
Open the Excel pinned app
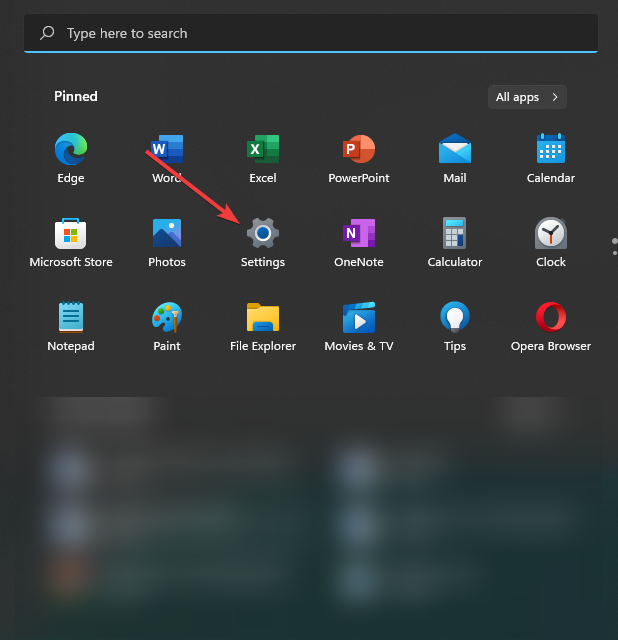click(x=263, y=149)
